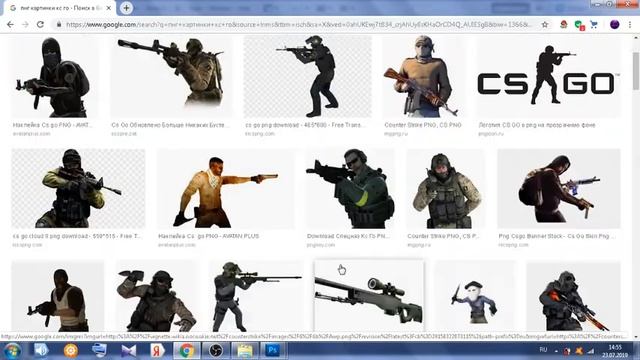The image size is (640, 360).
Task: Open the speaker app in taskbar
Action: point(41,350)
